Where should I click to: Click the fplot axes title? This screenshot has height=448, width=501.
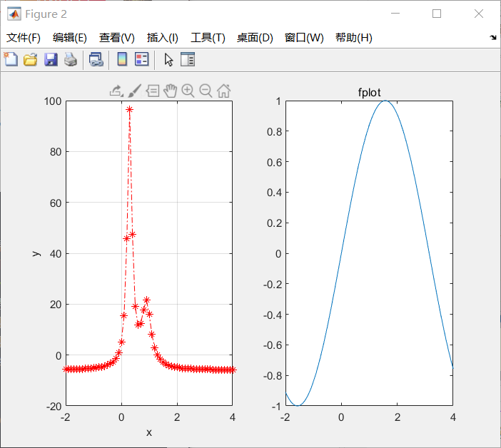pyautogui.click(x=369, y=93)
